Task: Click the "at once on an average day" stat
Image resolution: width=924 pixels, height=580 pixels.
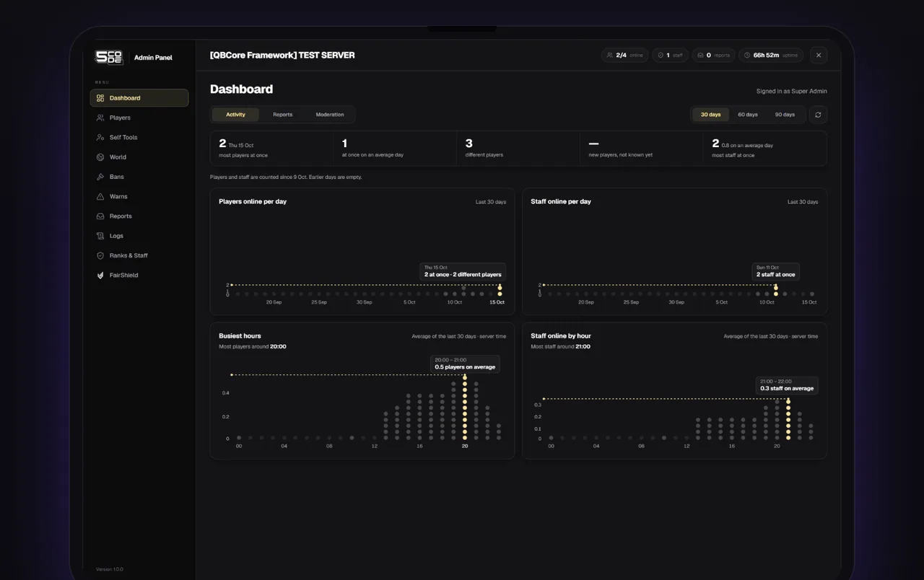Action: (x=395, y=148)
